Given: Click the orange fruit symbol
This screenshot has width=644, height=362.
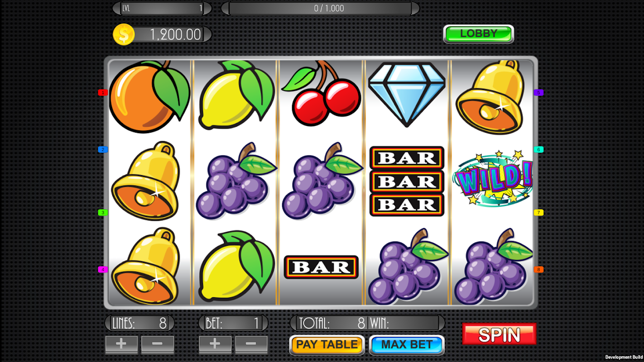Looking at the screenshot, I should [149, 96].
